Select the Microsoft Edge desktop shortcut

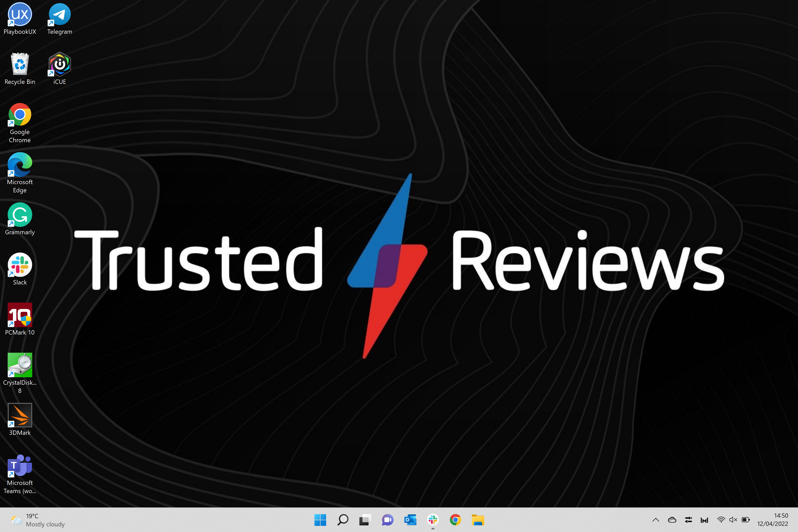(20, 173)
